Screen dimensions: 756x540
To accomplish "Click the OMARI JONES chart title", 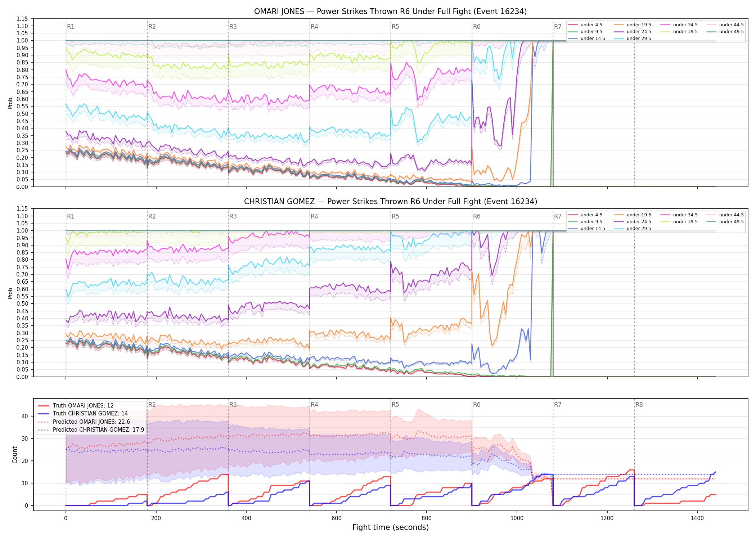I will pyautogui.click(x=391, y=12).
